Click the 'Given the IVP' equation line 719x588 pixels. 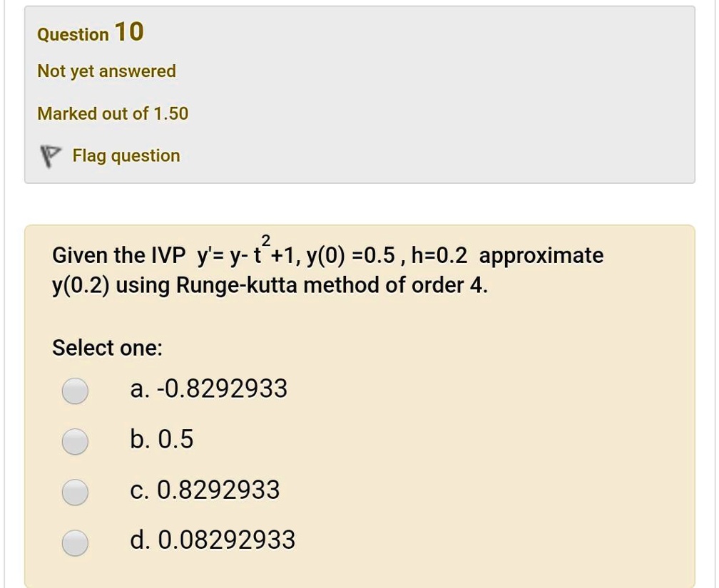[x=118, y=255]
